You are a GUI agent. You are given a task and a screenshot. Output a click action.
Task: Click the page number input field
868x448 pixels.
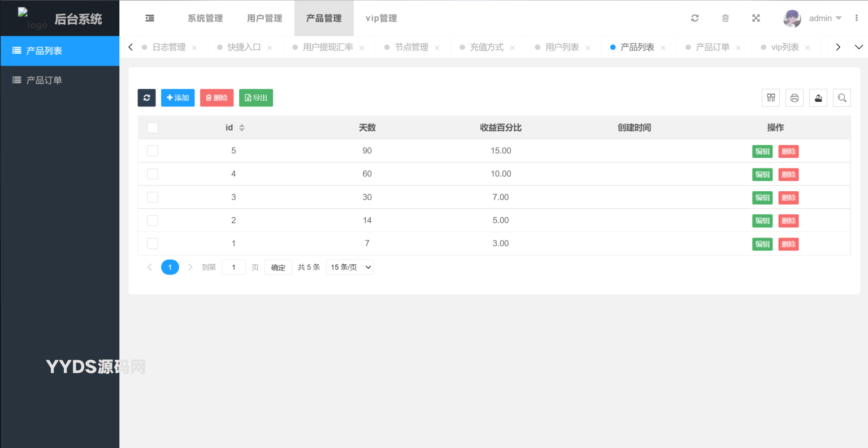233,268
